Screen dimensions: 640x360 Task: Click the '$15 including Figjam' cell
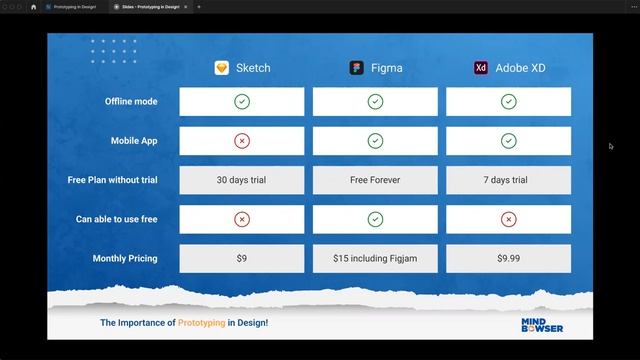pyautogui.click(x=375, y=258)
